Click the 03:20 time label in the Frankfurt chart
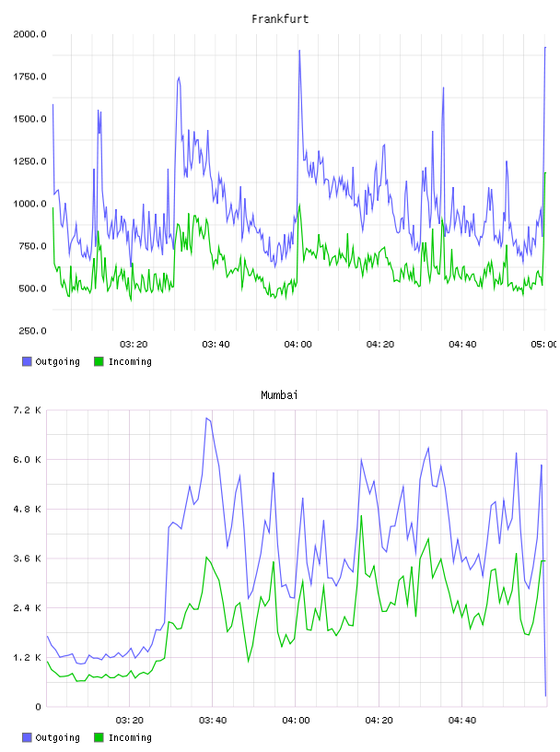The width and height of the screenshot is (560, 752). pyautogui.click(x=134, y=345)
